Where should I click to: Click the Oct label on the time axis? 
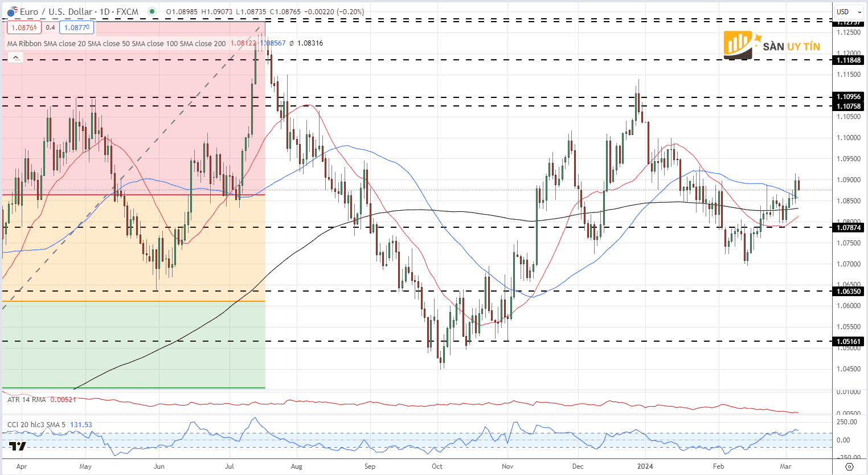(437, 466)
